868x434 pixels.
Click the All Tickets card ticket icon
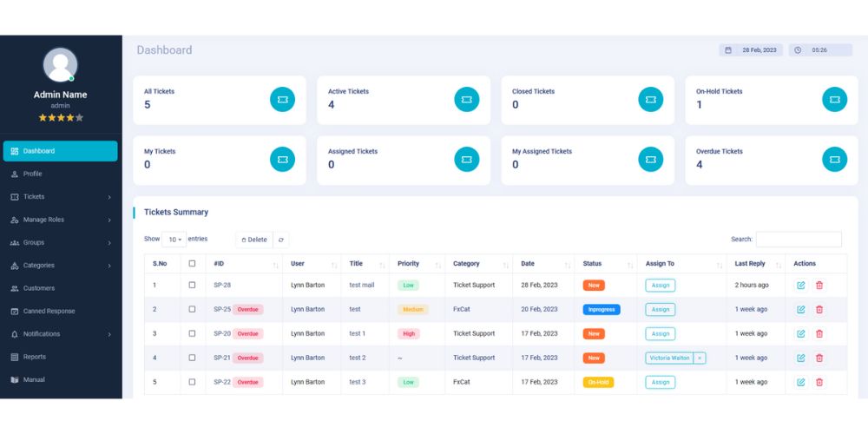[x=282, y=100]
